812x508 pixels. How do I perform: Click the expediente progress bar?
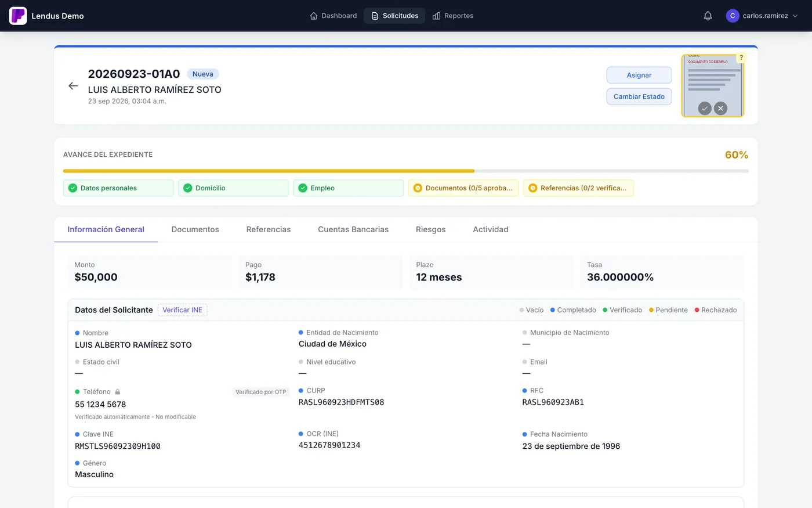(x=406, y=171)
